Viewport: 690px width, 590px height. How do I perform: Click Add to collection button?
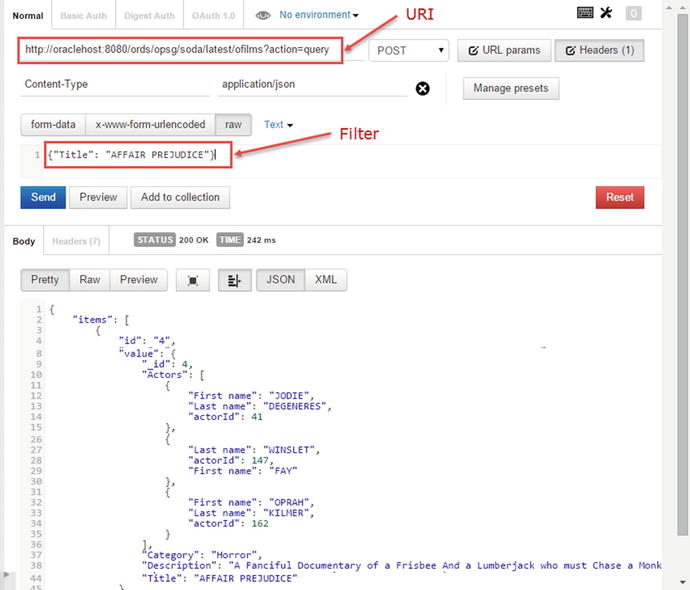[180, 197]
